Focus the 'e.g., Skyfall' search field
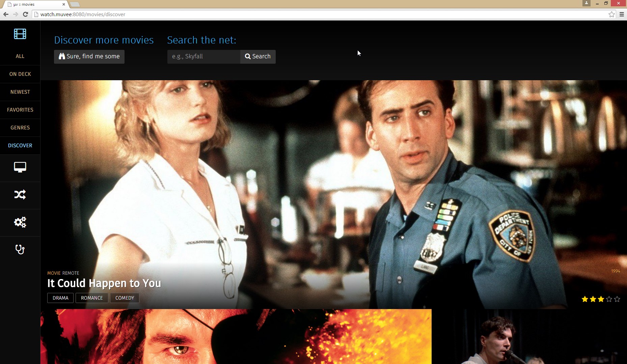 point(204,57)
